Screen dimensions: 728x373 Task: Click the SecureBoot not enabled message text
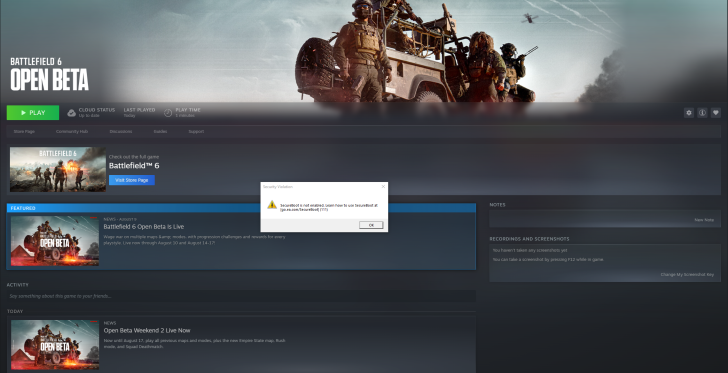(329, 207)
